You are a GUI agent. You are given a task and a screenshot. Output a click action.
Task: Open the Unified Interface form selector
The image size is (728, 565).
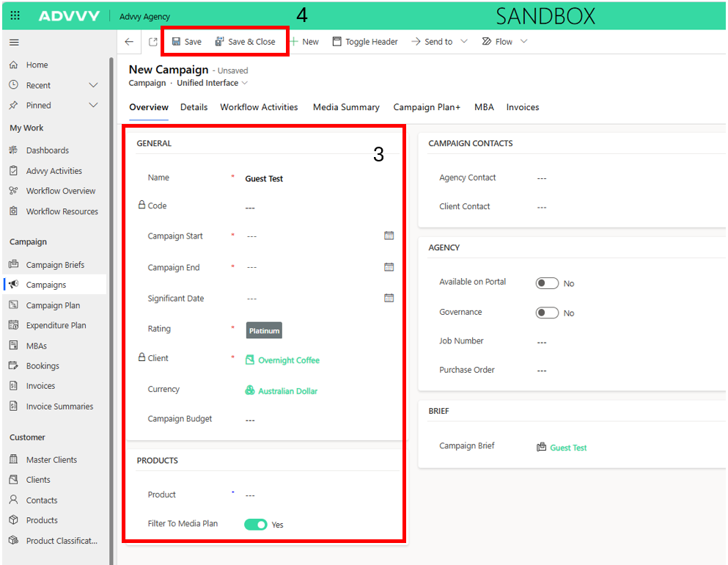coord(212,83)
